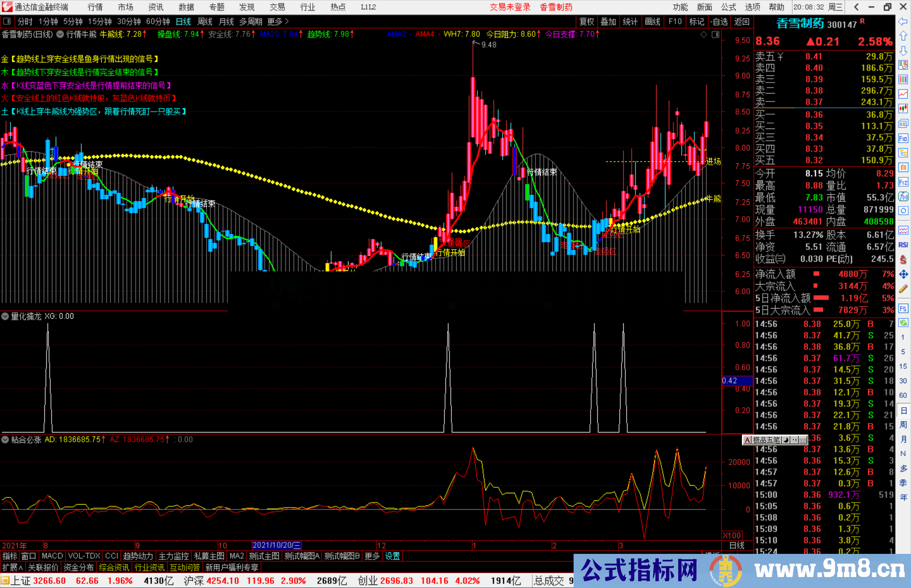Click the back arrow icon in sidebar
The height and width of the screenshot is (588, 911).
click(x=903, y=21)
